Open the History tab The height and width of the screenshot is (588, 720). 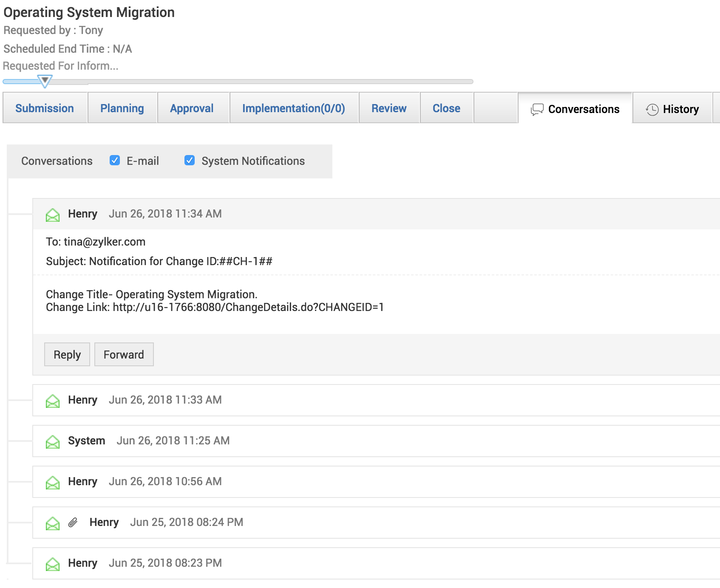[672, 109]
